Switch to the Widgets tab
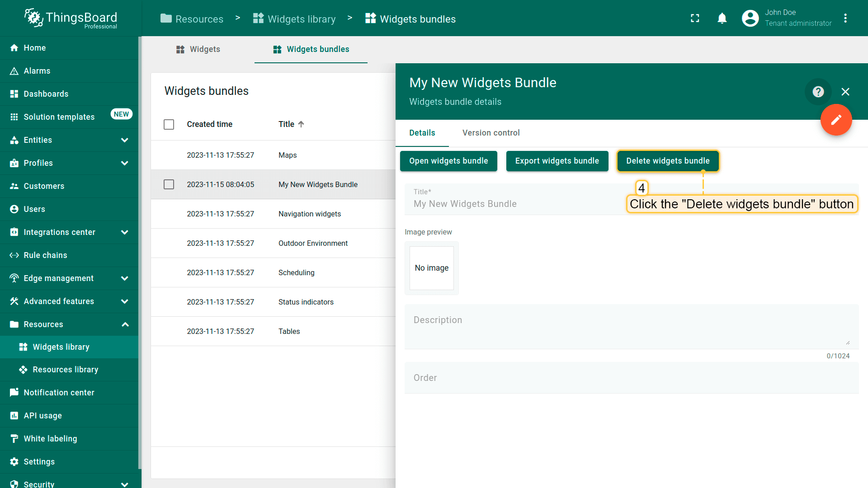868x488 pixels. 198,49
